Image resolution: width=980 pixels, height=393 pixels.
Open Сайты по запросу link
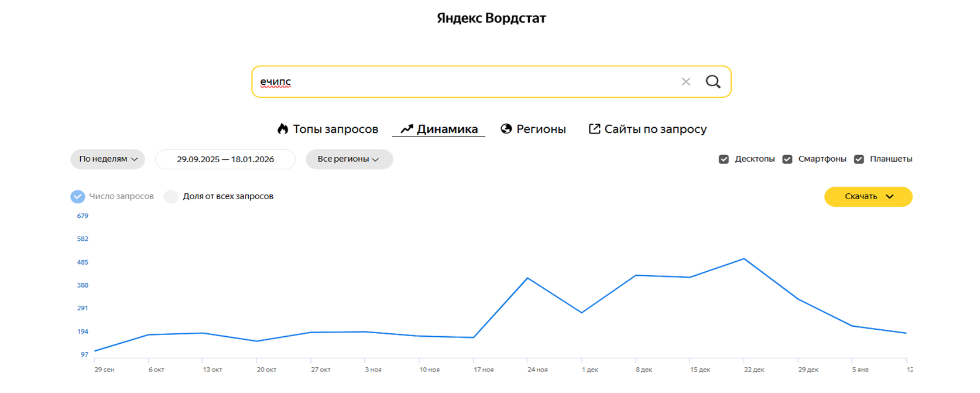pyautogui.click(x=655, y=129)
